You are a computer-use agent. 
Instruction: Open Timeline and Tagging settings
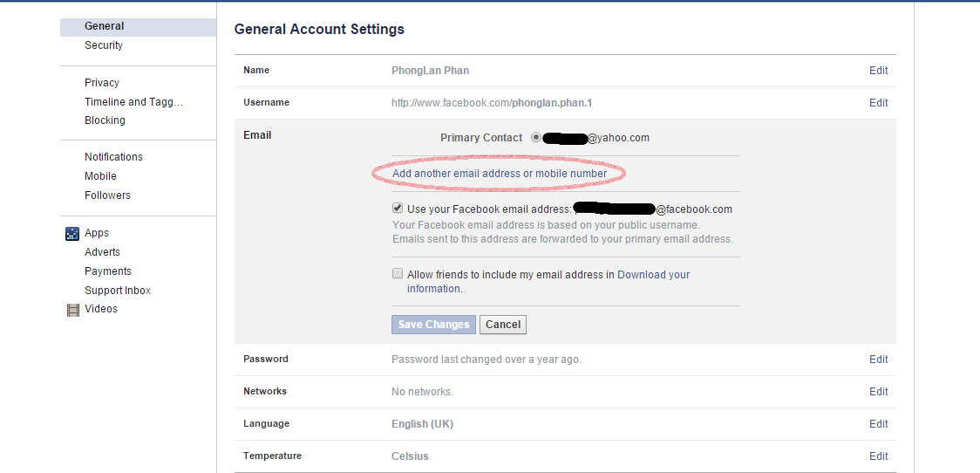coord(133,102)
